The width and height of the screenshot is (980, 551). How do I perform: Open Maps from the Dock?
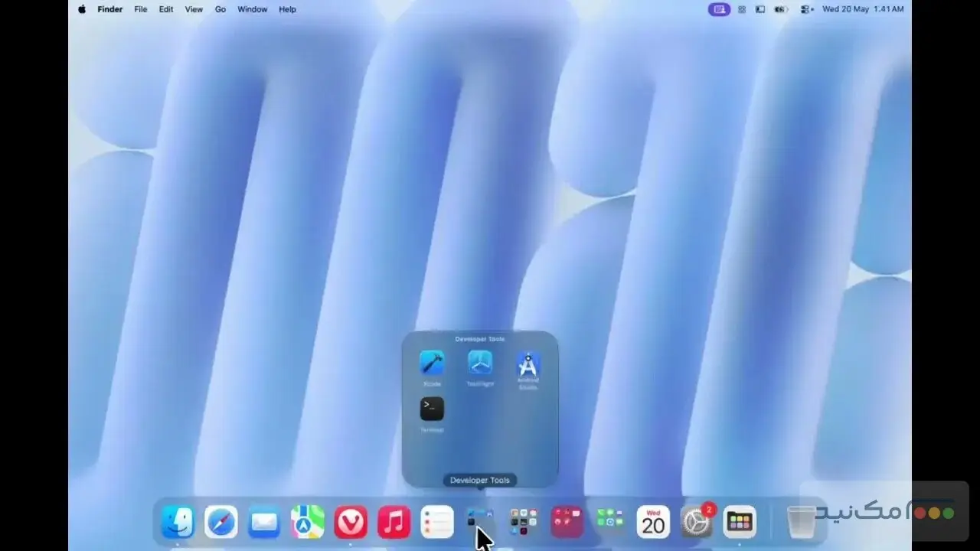308,523
